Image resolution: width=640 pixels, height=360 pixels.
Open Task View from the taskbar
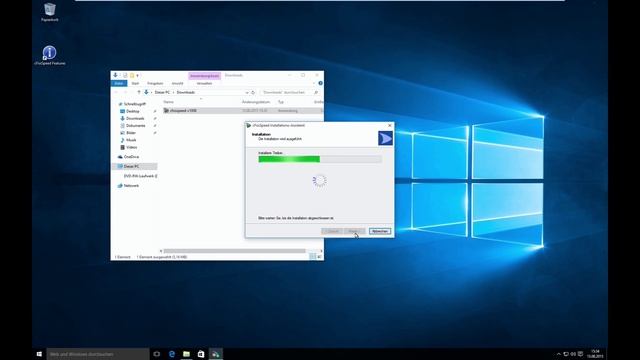[x=157, y=354]
